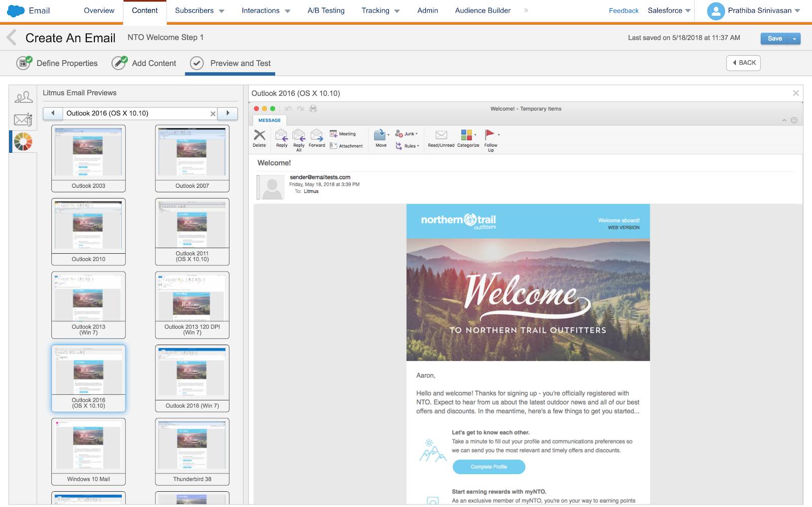Click the BACK button
This screenshot has width=812, height=507.
pos(743,63)
